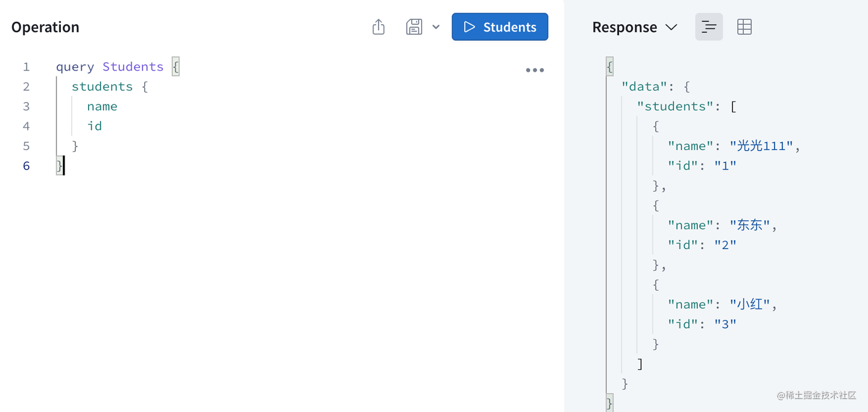Open the operation three-dot options menu

[x=535, y=70]
